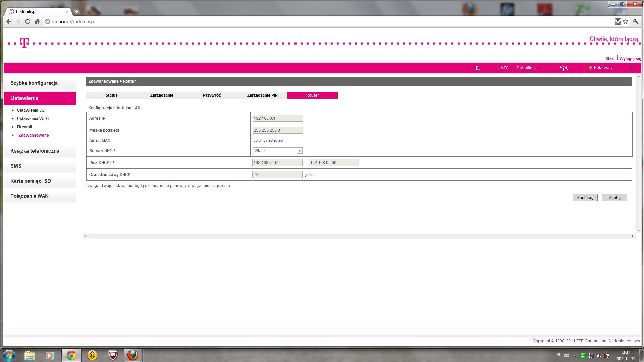The image size is (644, 362).
Task: Go back with the browser back arrow
Action: click(x=9, y=21)
